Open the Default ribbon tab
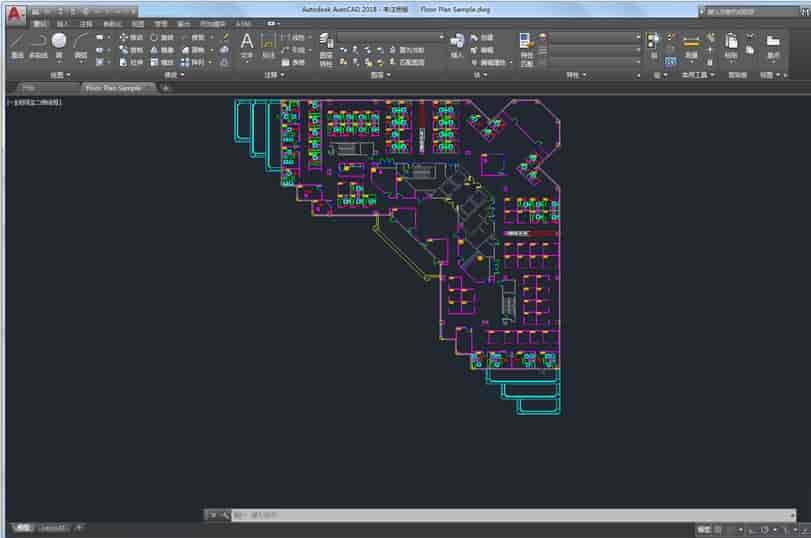811x538 pixels. (x=40, y=24)
